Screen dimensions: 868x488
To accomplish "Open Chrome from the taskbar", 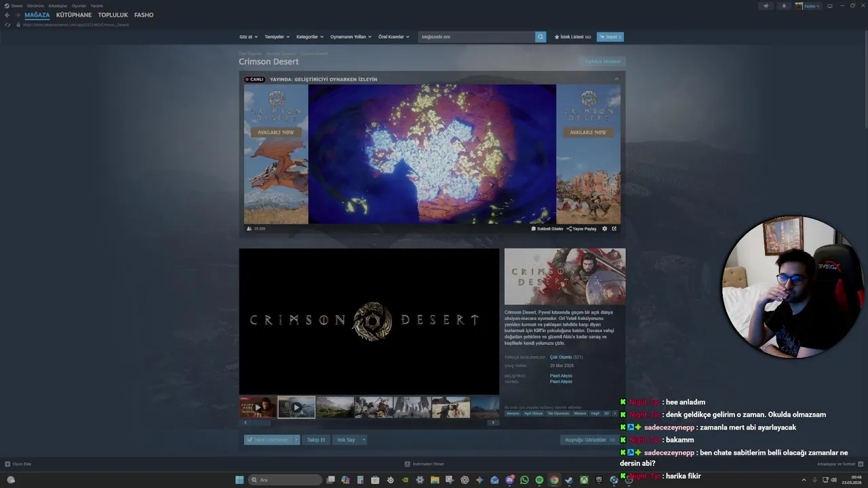I will (x=554, y=480).
